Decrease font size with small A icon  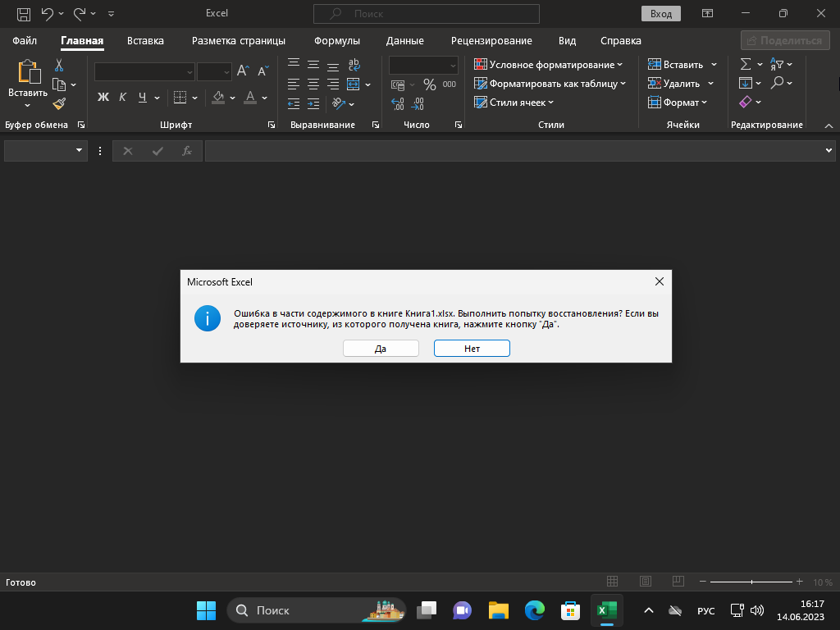point(262,71)
